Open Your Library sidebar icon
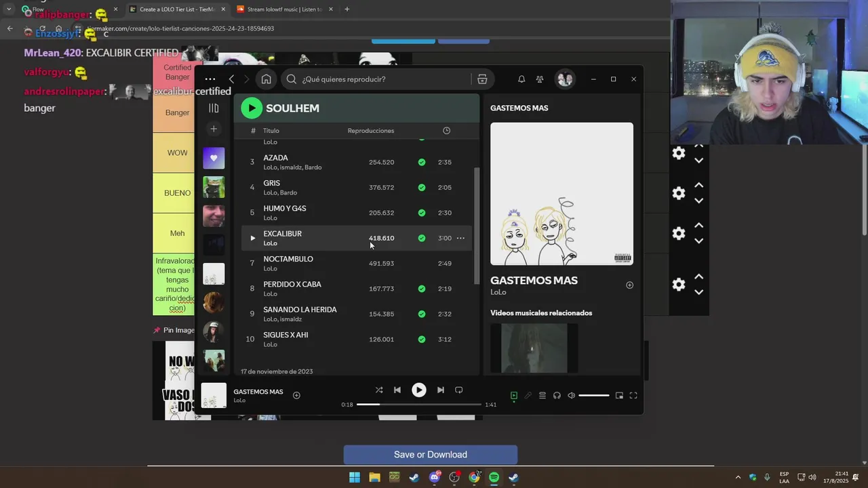This screenshot has height=488, width=868. tap(214, 108)
